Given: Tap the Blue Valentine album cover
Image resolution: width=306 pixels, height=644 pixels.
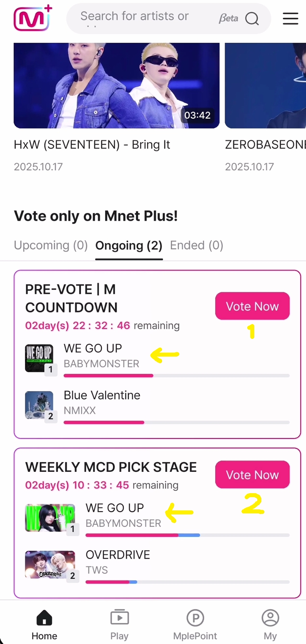Looking at the screenshot, I should 39,405.
